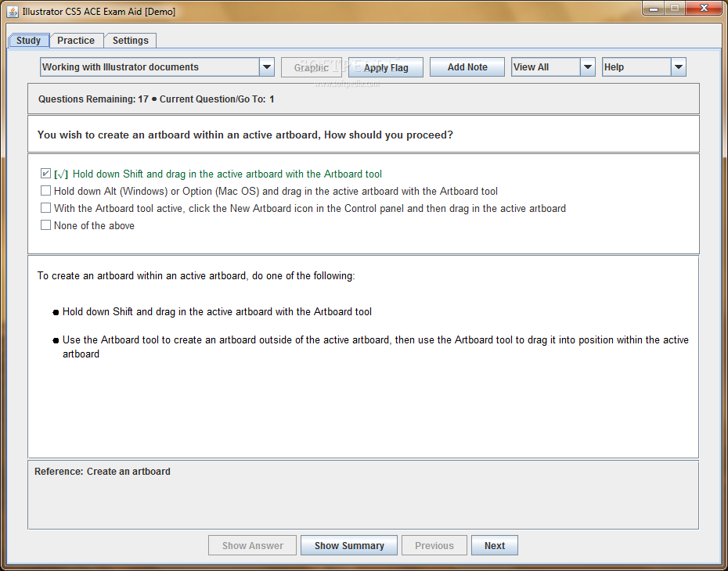Go to the Settings tab
728x571 pixels.
[x=131, y=41]
